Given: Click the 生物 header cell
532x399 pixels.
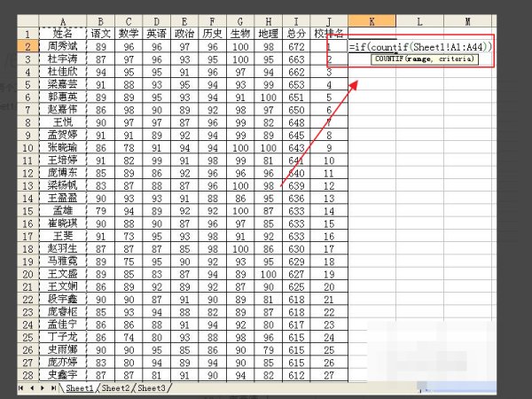Looking at the screenshot, I should click(x=240, y=34).
